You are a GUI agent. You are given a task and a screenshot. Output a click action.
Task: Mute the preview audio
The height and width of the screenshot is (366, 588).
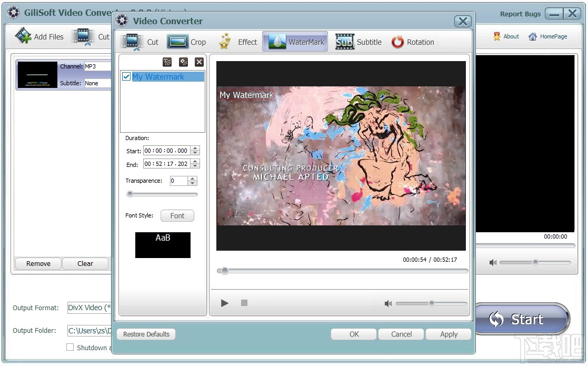388,303
